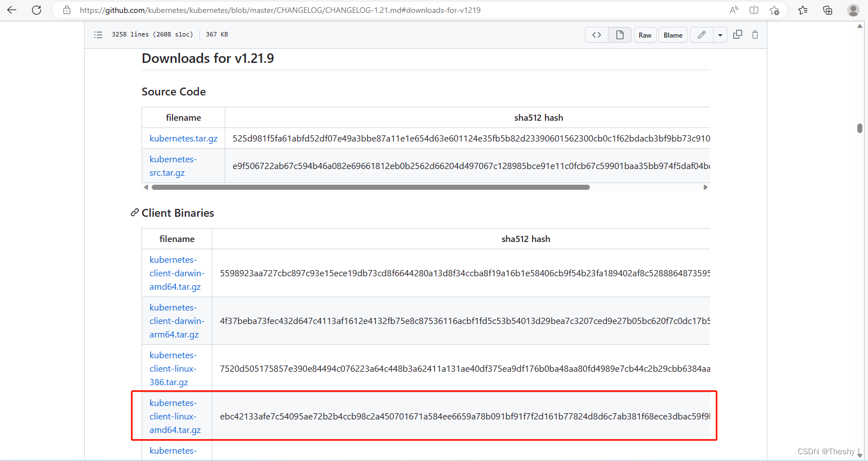
Task: Open the favorites list icon
Action: 803,10
